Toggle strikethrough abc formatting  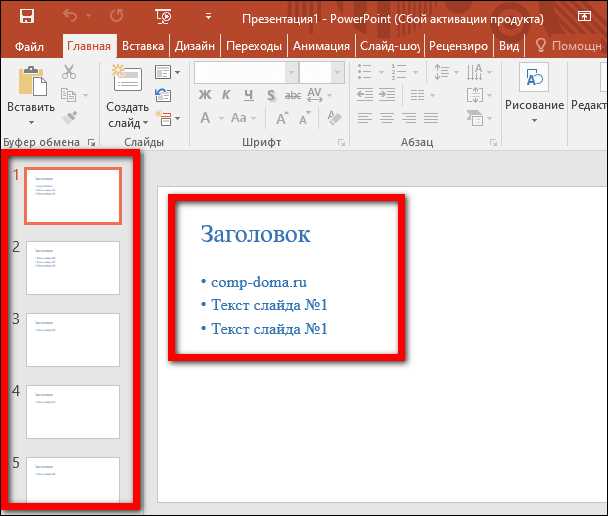pyautogui.click(x=293, y=95)
